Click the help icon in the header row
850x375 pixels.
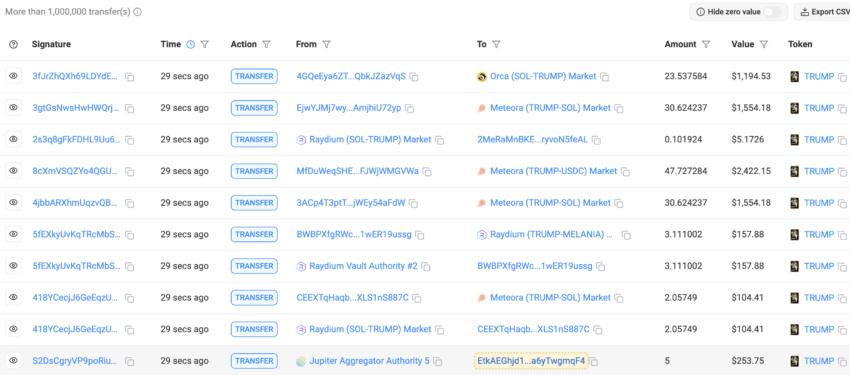click(x=14, y=44)
